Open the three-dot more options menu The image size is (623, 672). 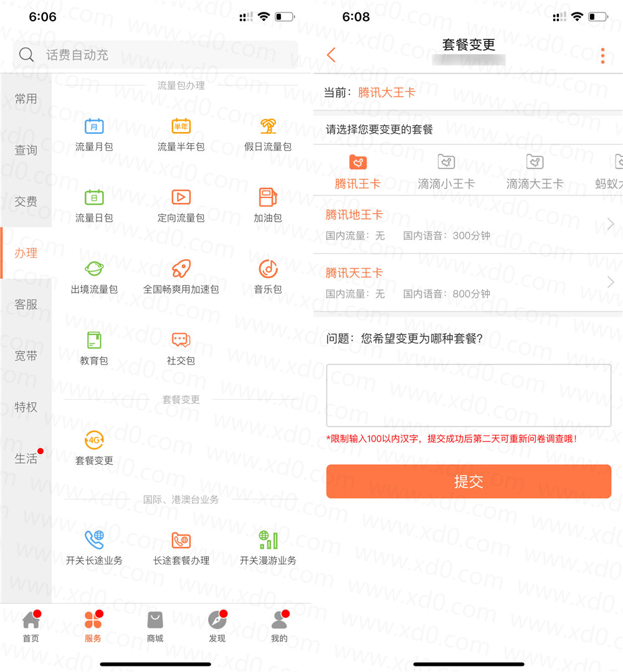click(x=602, y=55)
